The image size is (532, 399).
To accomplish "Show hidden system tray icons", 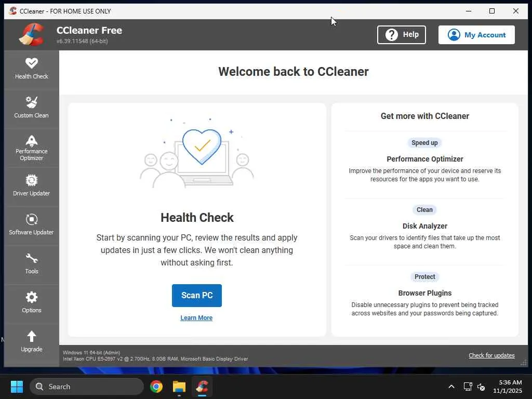I will click(x=451, y=387).
